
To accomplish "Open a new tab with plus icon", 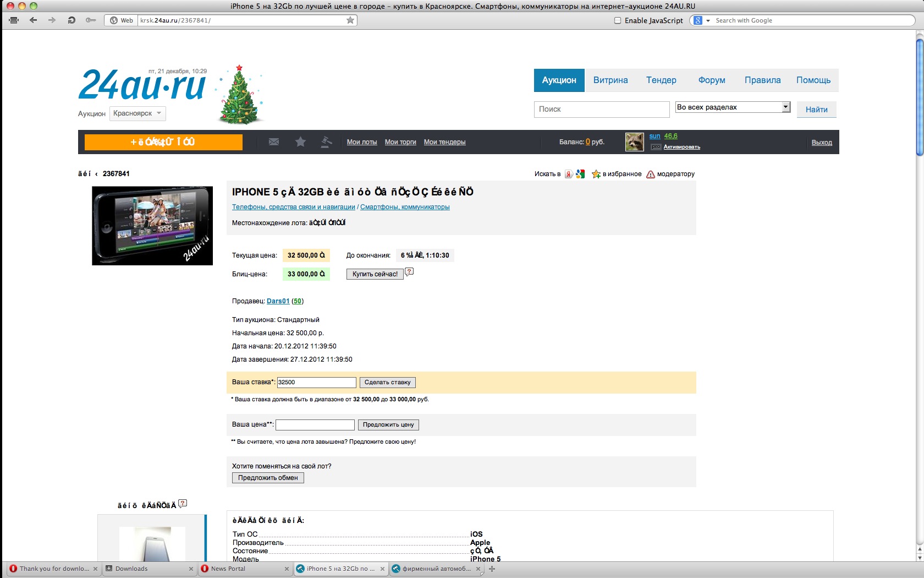I will click(492, 569).
